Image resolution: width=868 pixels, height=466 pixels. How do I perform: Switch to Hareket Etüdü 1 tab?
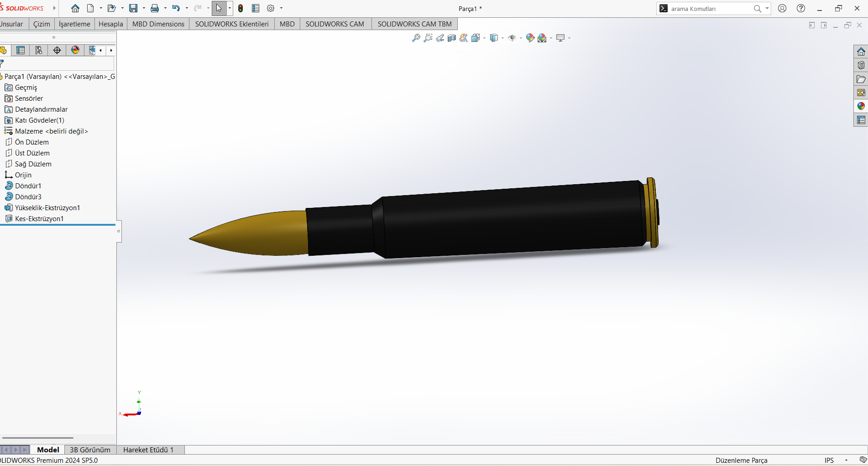[x=148, y=450]
